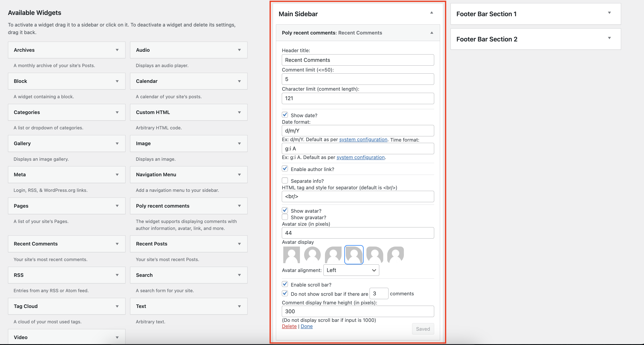Open system configuration link after time format

pyautogui.click(x=361, y=157)
